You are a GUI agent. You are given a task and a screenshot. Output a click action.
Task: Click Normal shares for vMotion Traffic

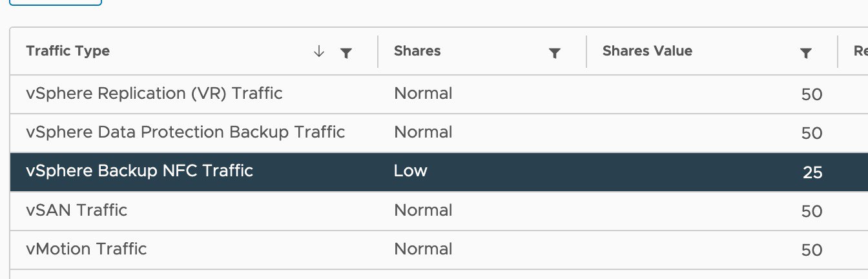423,249
